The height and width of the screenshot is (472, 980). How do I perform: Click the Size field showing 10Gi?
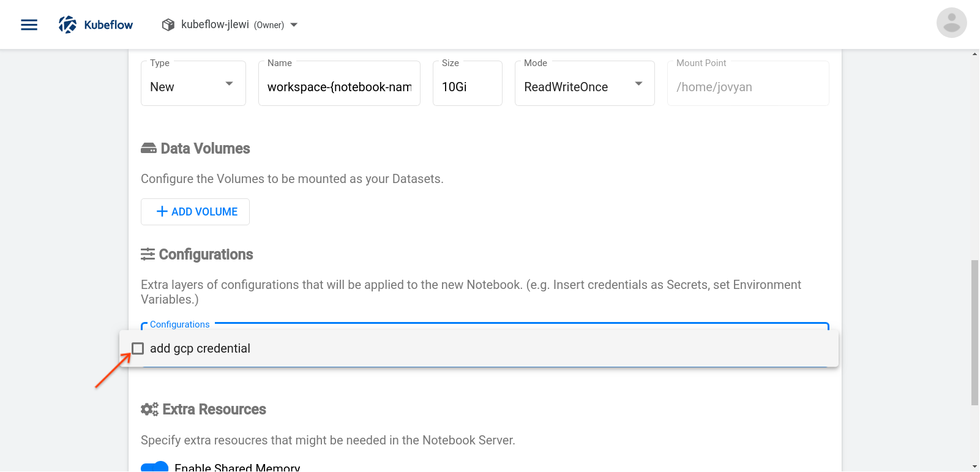tap(467, 87)
